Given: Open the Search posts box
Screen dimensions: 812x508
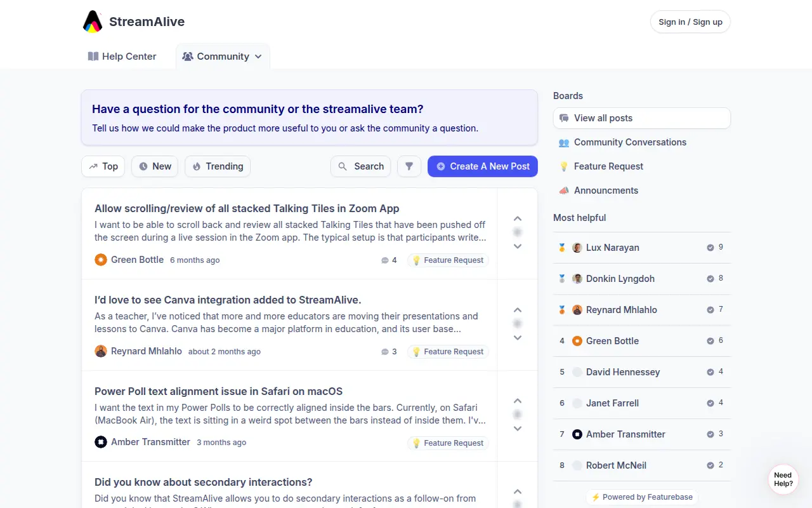Looking at the screenshot, I should click(360, 166).
